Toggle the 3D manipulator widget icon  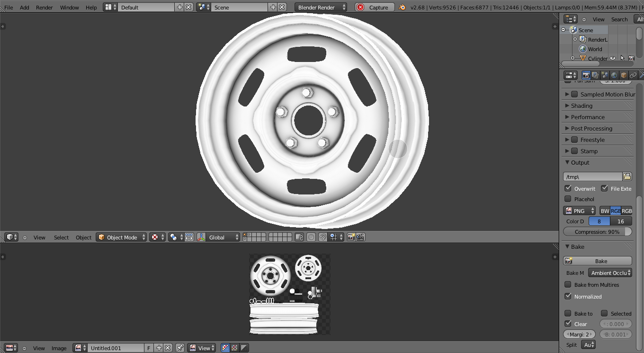201,237
